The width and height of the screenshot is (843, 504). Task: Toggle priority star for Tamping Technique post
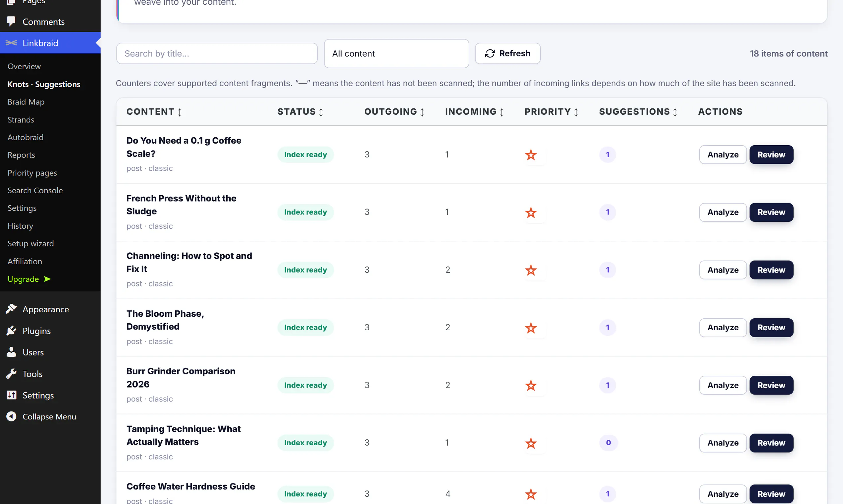coord(531,444)
